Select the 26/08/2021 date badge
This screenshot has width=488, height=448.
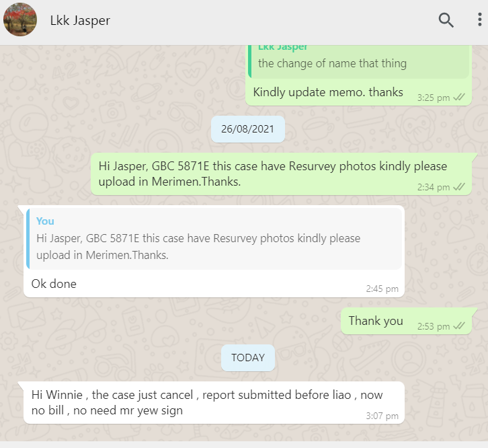click(x=248, y=129)
